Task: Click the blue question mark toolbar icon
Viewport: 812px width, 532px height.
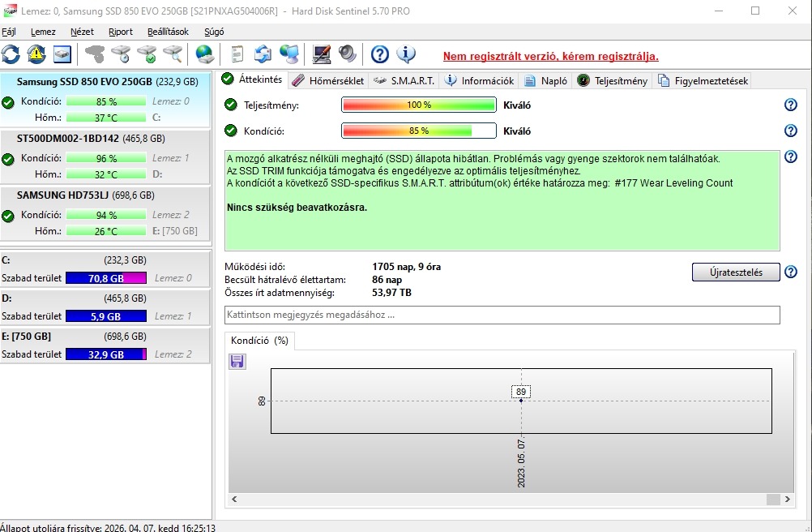Action: point(379,54)
